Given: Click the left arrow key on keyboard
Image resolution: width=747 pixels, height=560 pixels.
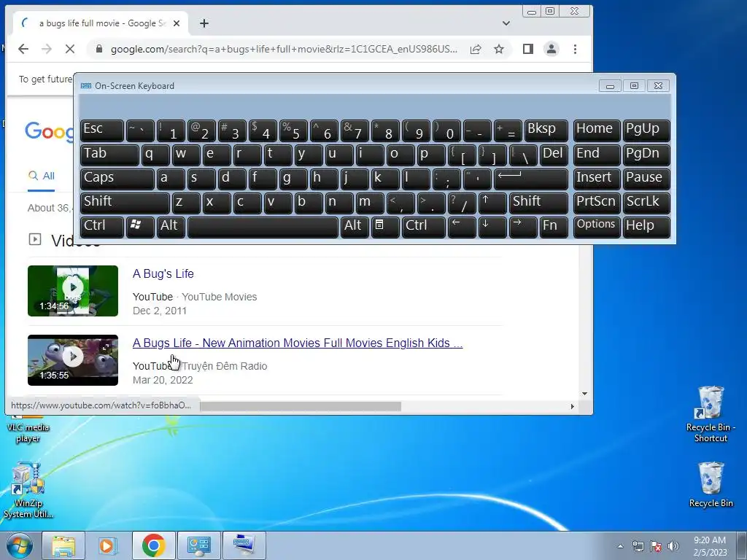Looking at the screenshot, I should coord(462,227).
